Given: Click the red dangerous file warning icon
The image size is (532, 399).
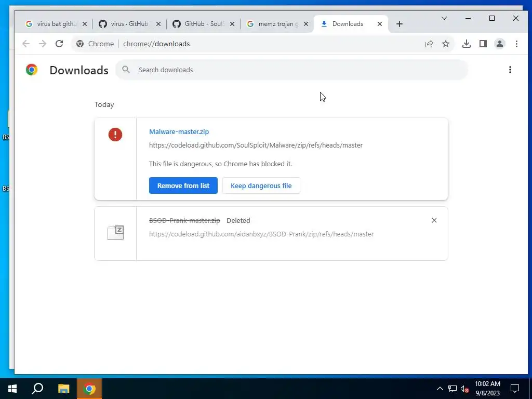Looking at the screenshot, I should [x=115, y=135].
